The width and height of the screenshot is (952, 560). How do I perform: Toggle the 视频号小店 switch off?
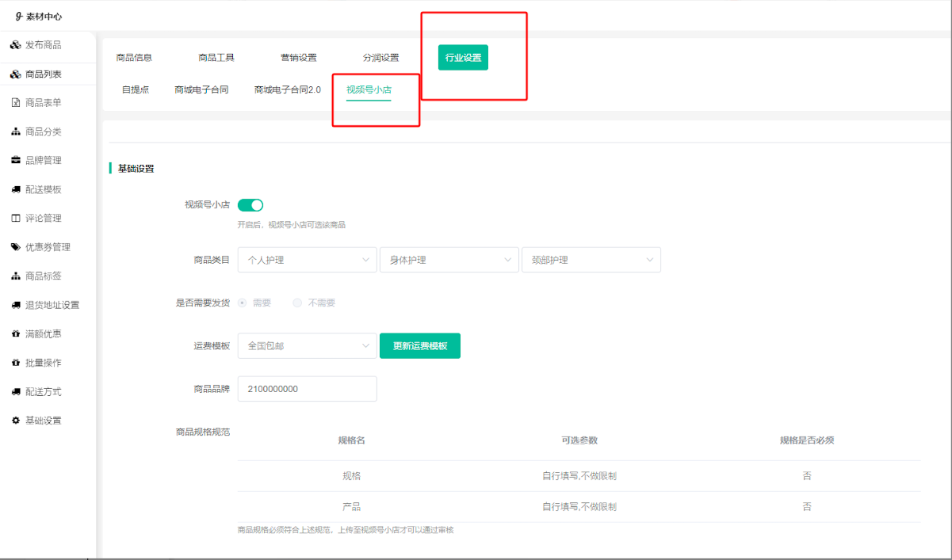pos(250,205)
